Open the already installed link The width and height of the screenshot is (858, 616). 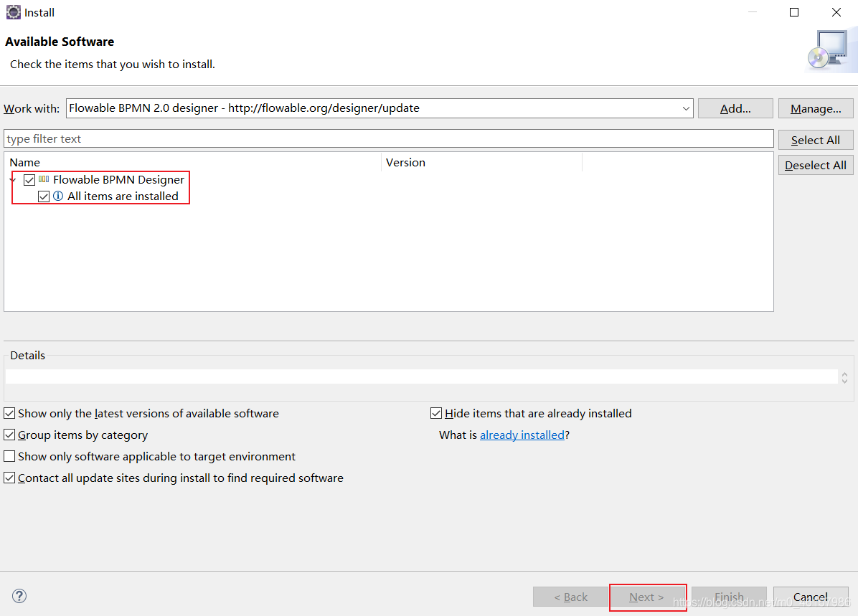pyautogui.click(x=522, y=435)
